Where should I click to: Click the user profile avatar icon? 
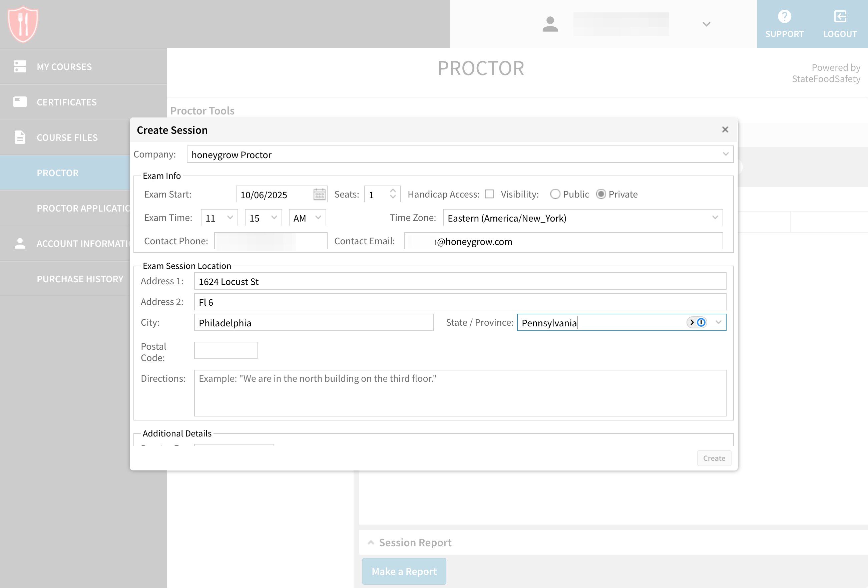coord(550,24)
